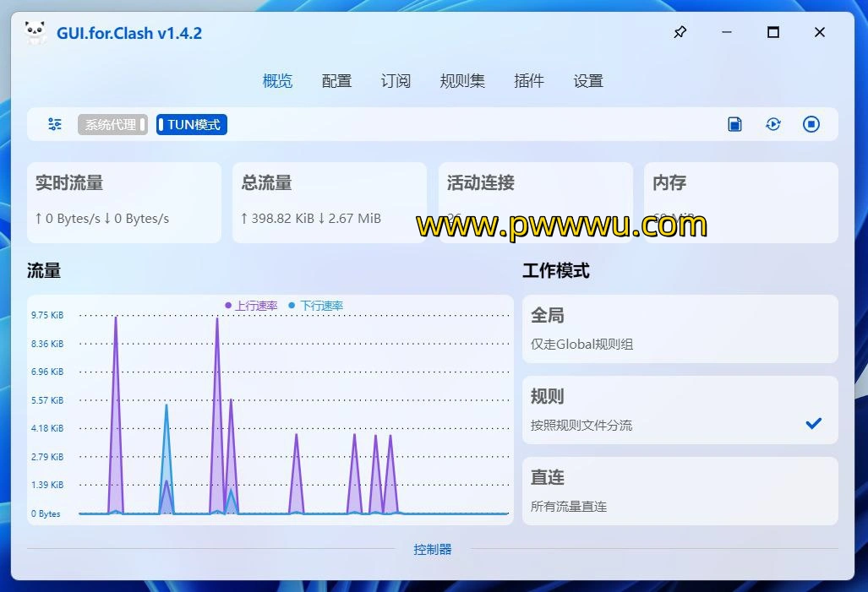Minimize the GUI.for.Clash window

tap(727, 32)
